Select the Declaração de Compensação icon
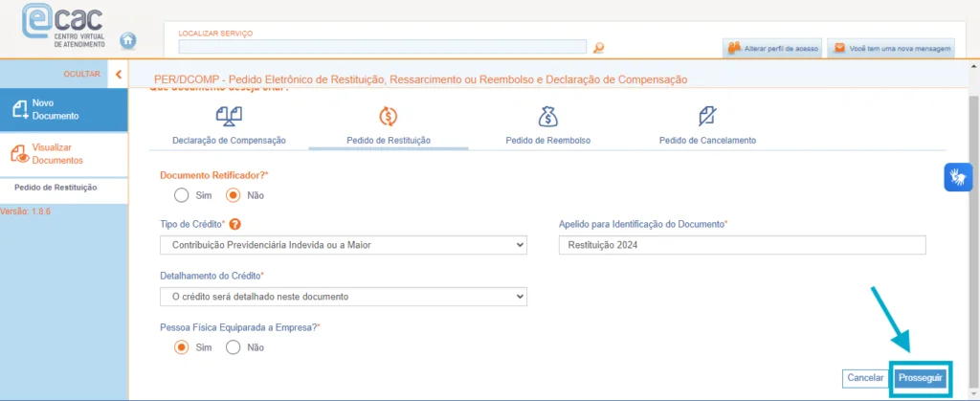The height and width of the screenshot is (401, 980). coord(230,117)
